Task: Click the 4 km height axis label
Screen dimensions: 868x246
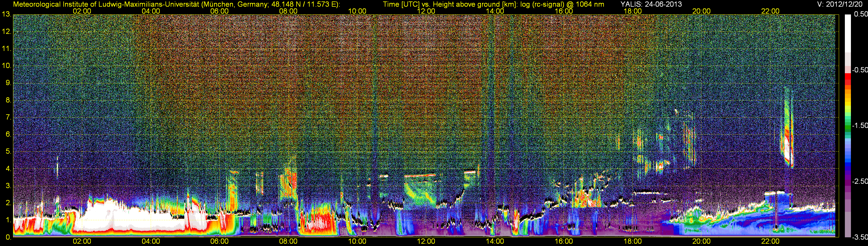Action: [x=8, y=168]
